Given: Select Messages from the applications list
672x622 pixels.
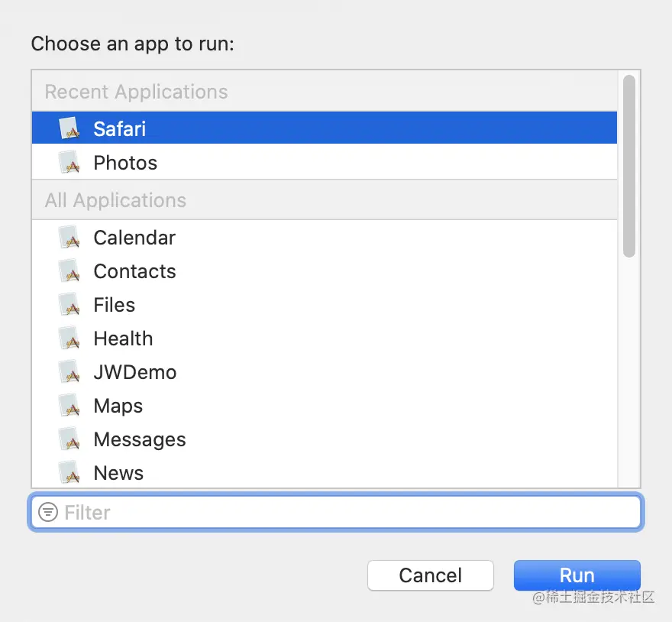Looking at the screenshot, I should (140, 439).
